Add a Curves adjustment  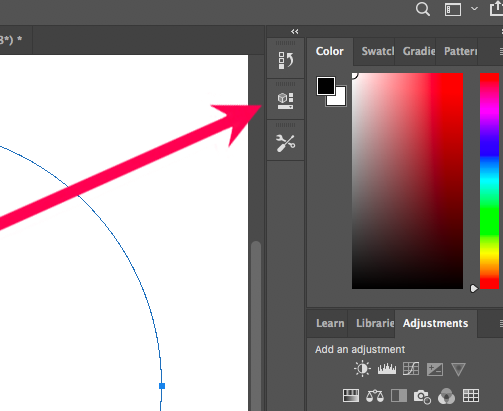click(x=411, y=369)
